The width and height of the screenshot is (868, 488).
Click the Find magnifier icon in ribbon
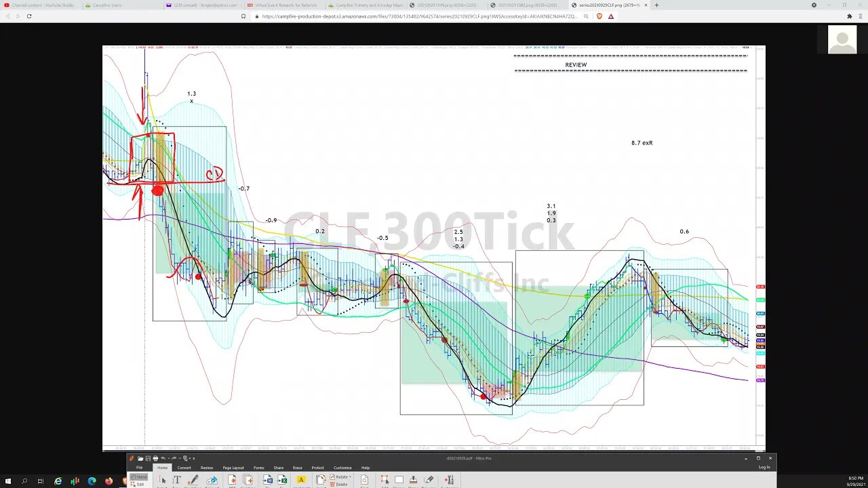click(364, 480)
